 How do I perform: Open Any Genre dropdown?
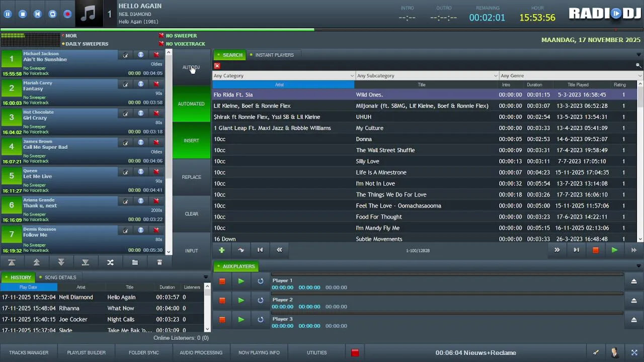click(571, 75)
